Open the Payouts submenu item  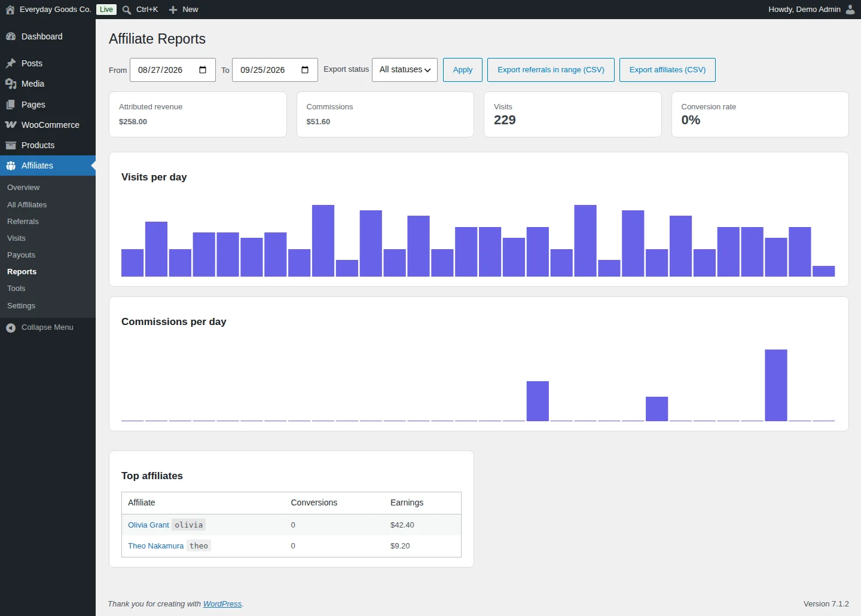21,255
